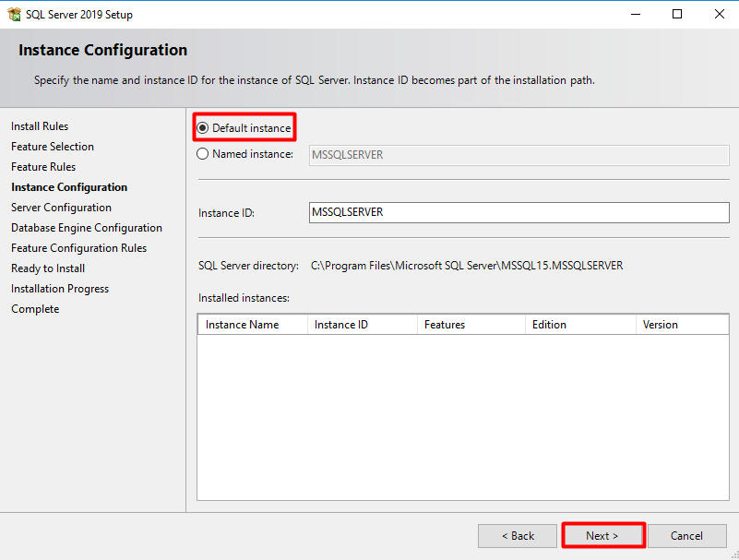Maximize the setup window

point(677,14)
